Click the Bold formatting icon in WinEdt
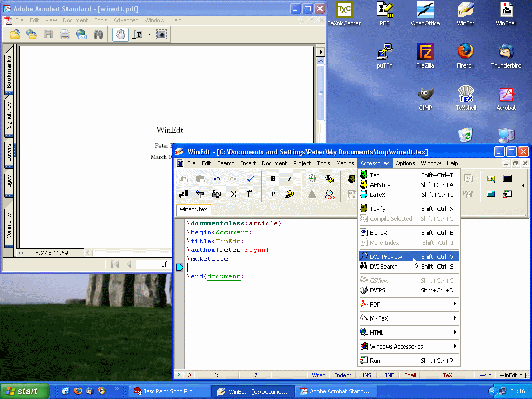The image size is (532, 399). point(273,179)
